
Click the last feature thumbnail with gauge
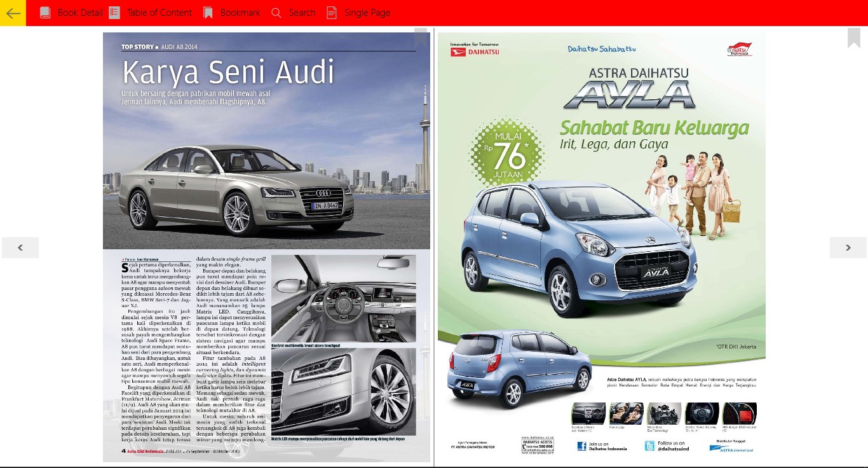[740, 413]
